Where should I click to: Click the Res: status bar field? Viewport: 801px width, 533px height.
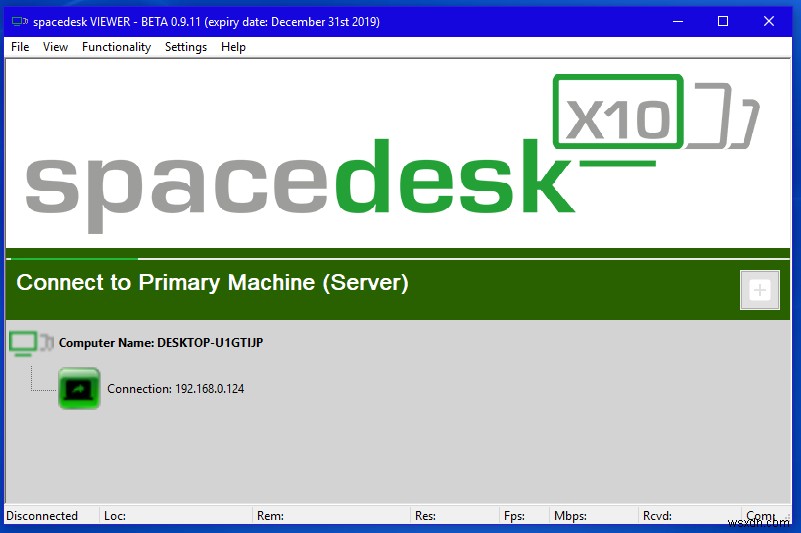click(x=455, y=516)
